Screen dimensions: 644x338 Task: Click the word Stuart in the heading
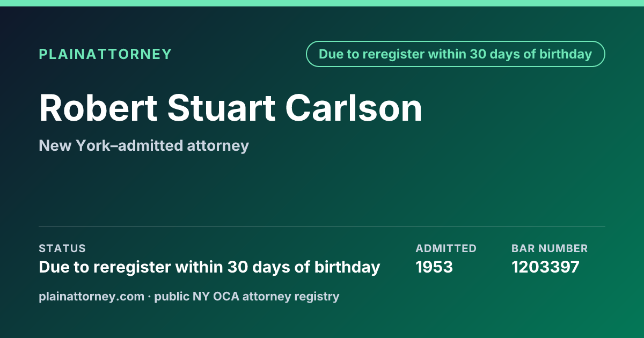(x=221, y=108)
